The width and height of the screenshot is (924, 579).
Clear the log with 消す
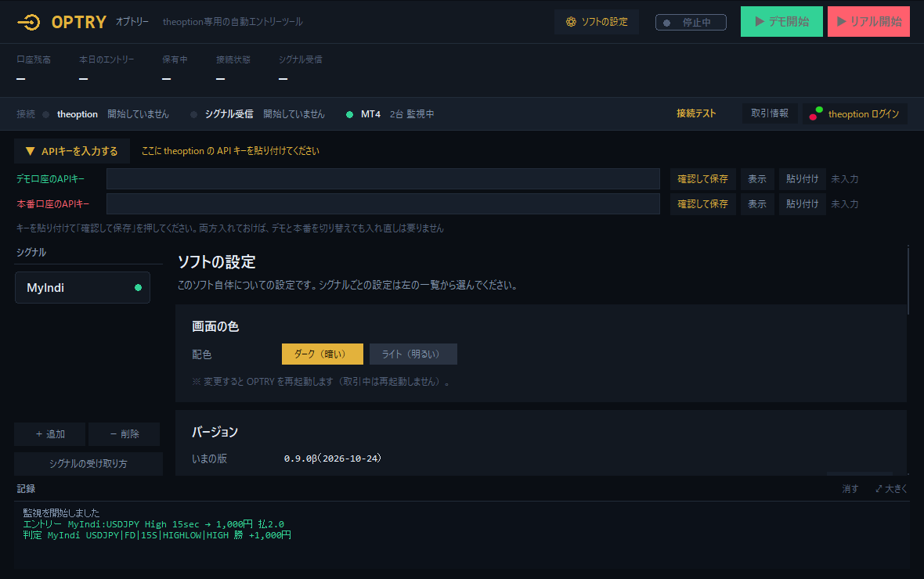point(850,489)
